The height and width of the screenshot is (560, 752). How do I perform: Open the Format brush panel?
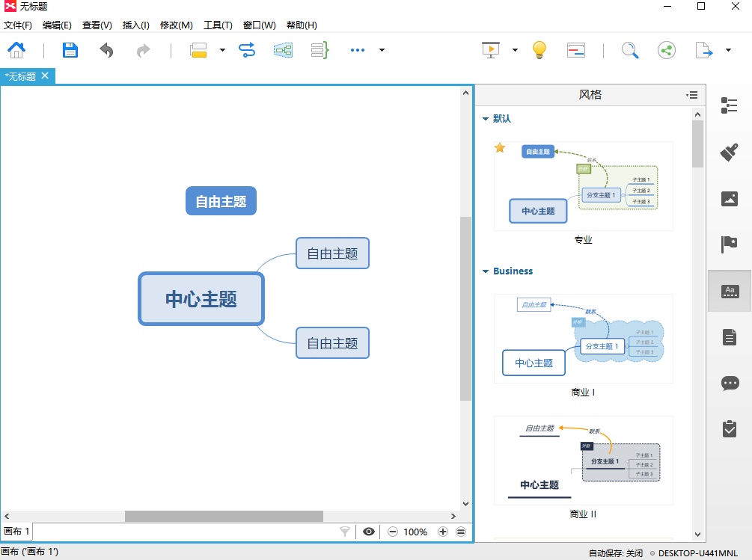click(729, 153)
